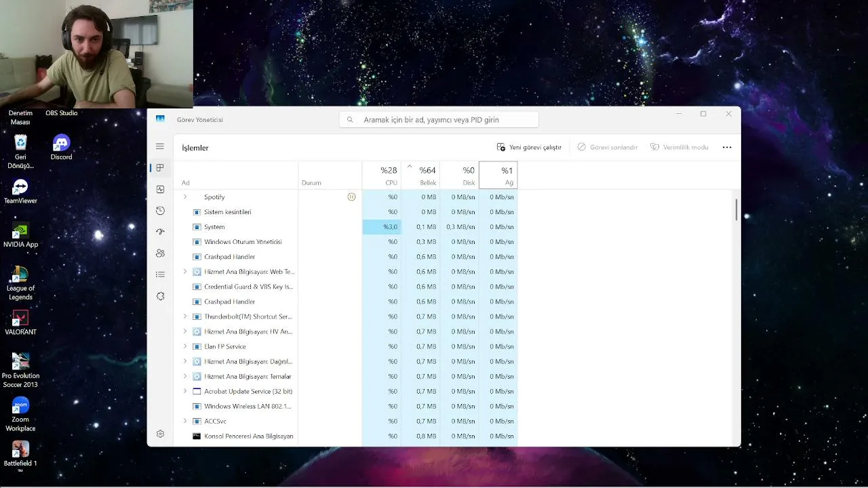
Task: Focus the process search box
Action: tap(439, 120)
